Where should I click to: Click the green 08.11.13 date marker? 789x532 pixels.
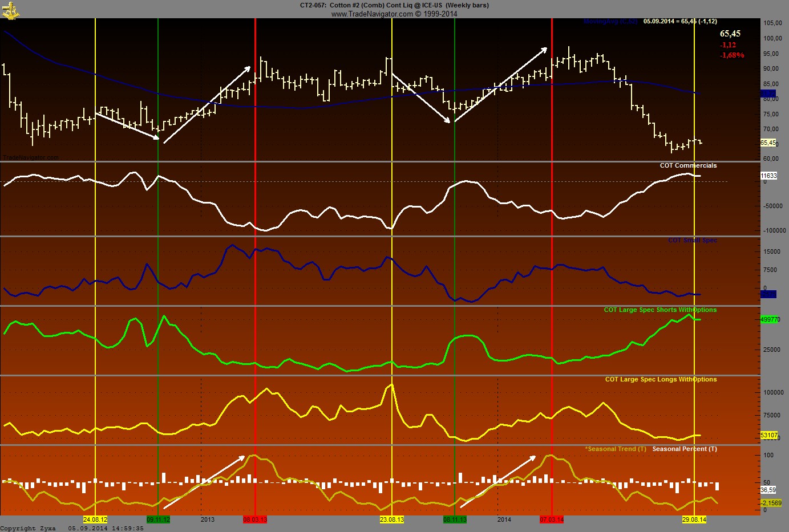[x=455, y=519]
